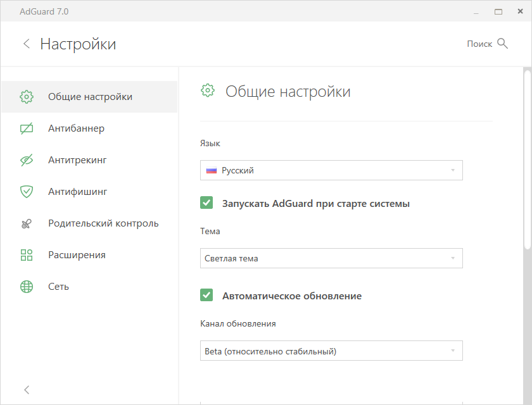The height and width of the screenshot is (405, 532).
Task: Click the Поиск search text
Action: (479, 44)
